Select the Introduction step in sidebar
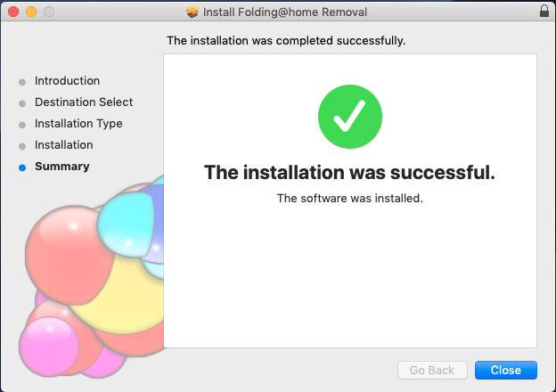Viewport: 556px width, 392px height. [67, 81]
